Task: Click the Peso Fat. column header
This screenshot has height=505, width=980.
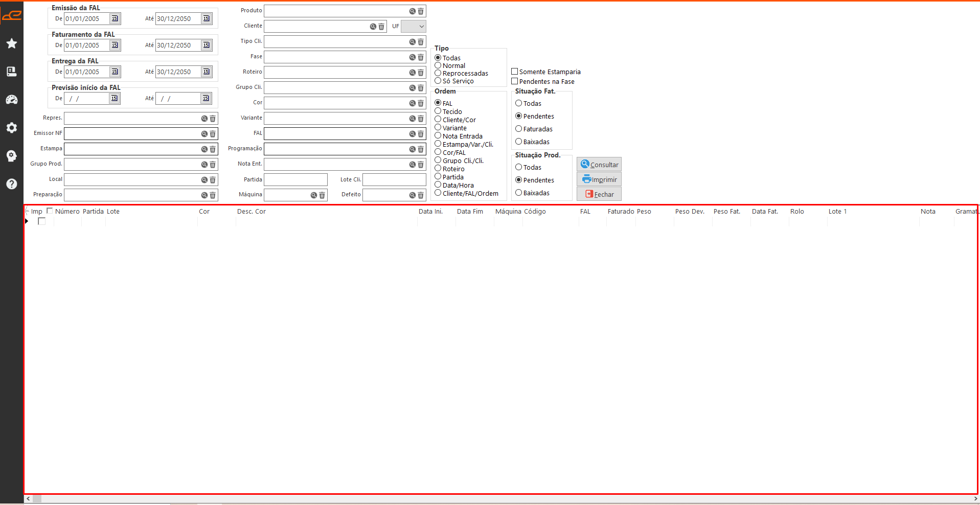Action: pos(726,212)
